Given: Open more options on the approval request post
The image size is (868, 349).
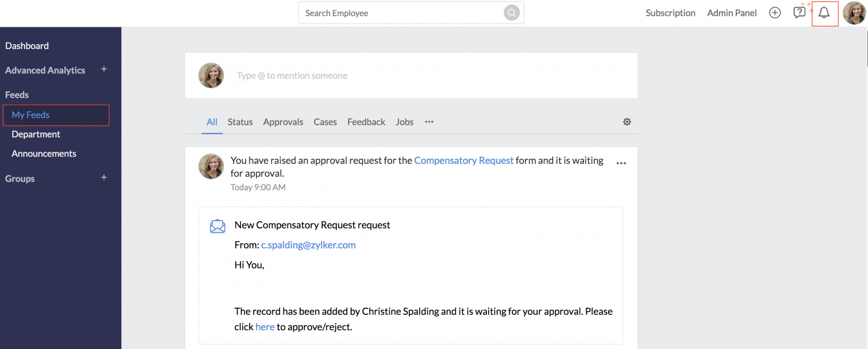Looking at the screenshot, I should (621, 163).
